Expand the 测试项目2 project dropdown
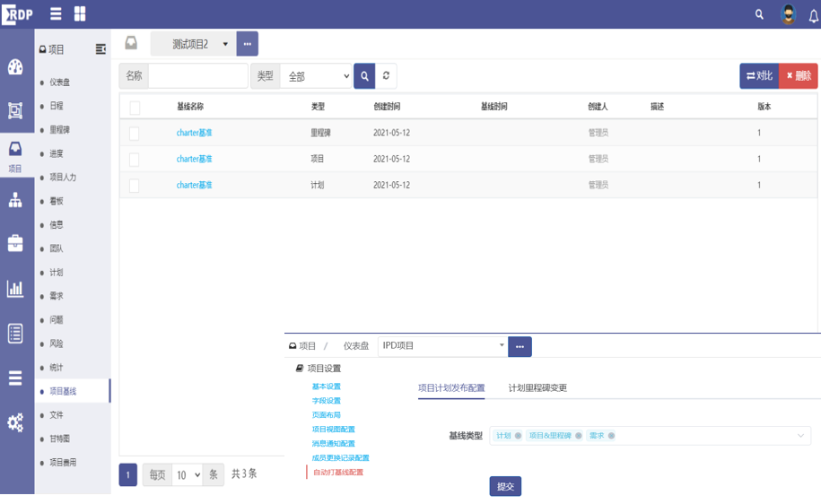This screenshot has width=821, height=504. point(225,44)
